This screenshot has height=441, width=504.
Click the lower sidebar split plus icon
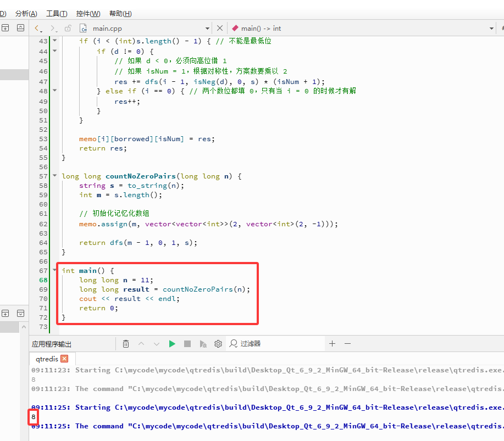pyautogui.click(x=5, y=314)
